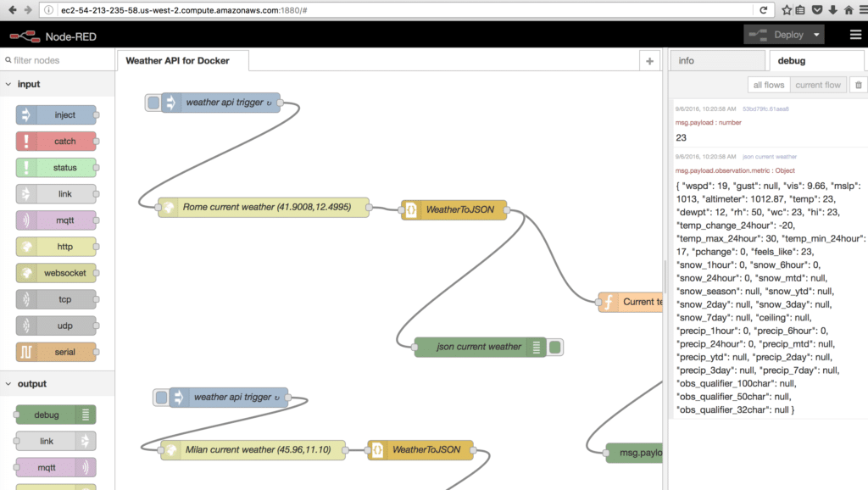
Task: Switch to the debug sidebar tab
Action: (816, 60)
